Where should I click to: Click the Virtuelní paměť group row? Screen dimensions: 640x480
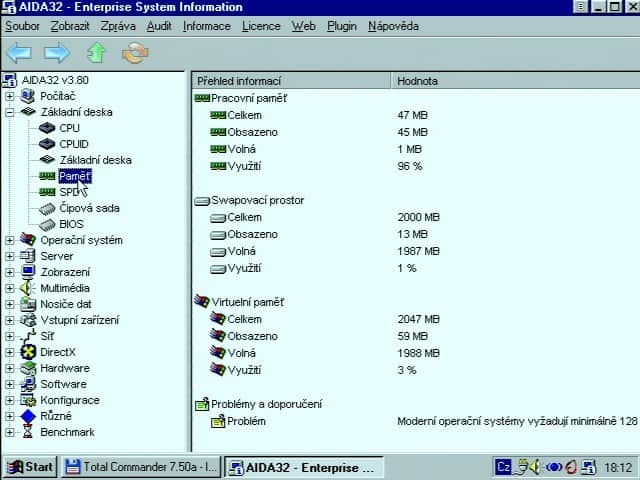click(x=247, y=302)
